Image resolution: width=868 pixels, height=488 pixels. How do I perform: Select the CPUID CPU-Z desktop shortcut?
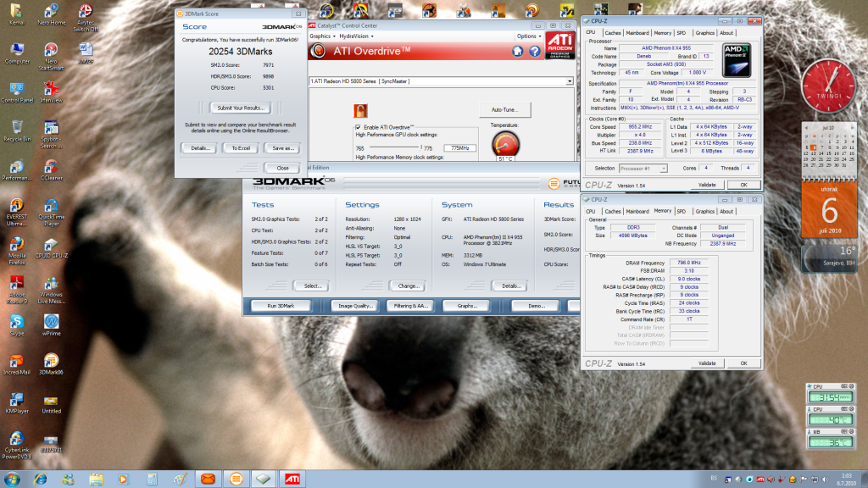click(51, 248)
